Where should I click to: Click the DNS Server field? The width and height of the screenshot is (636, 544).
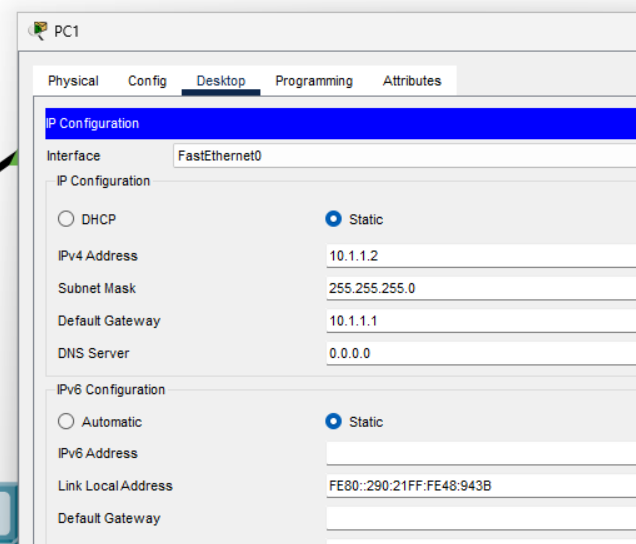480,353
